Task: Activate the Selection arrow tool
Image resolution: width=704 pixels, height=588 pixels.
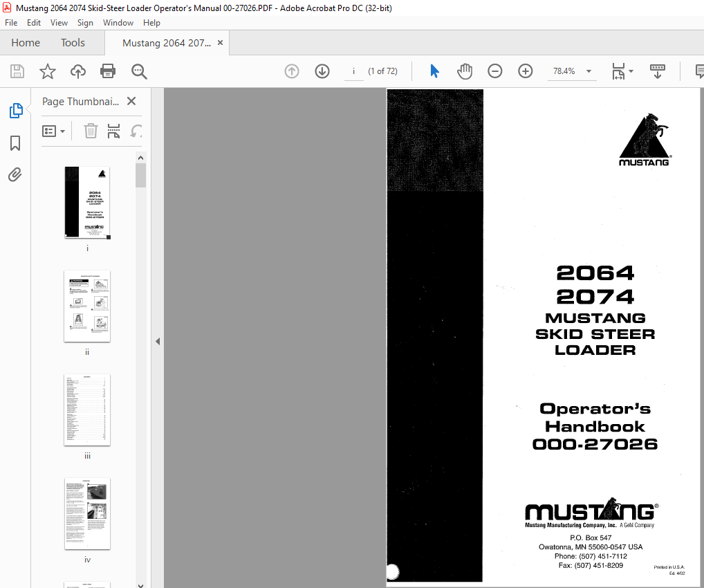Action: pos(434,71)
